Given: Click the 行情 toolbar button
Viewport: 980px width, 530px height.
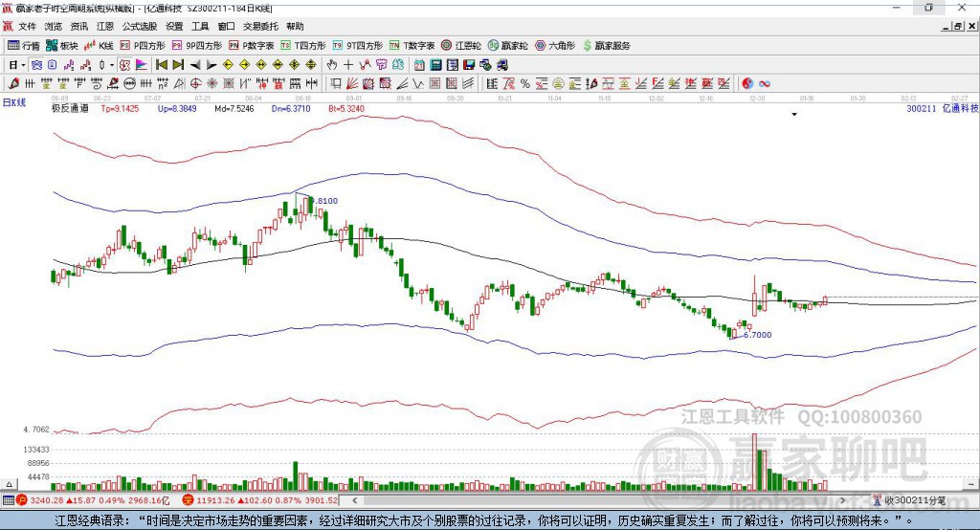Looking at the screenshot, I should tap(24, 46).
